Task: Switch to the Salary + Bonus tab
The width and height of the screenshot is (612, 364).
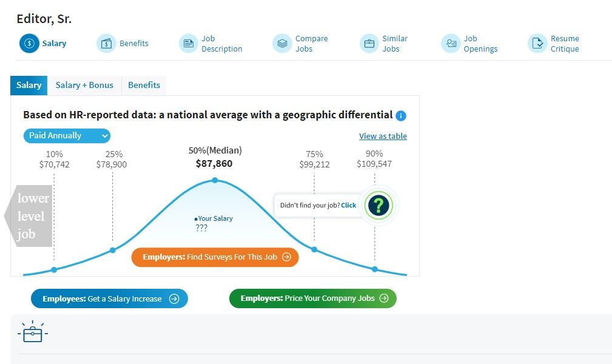Action: (x=84, y=86)
